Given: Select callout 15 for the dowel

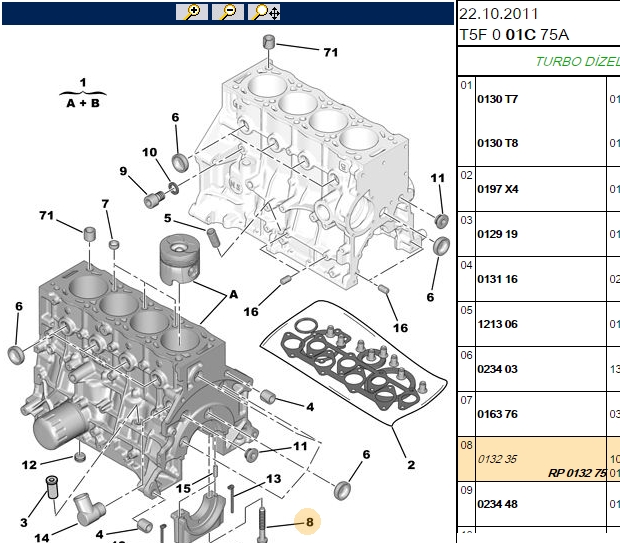Looking at the screenshot, I should [x=183, y=488].
